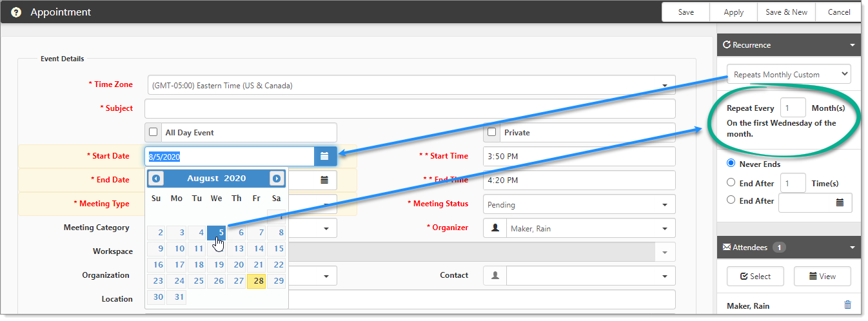Select the Never Ends radio button
Image resolution: width=868 pixels, height=321 pixels.
731,163
